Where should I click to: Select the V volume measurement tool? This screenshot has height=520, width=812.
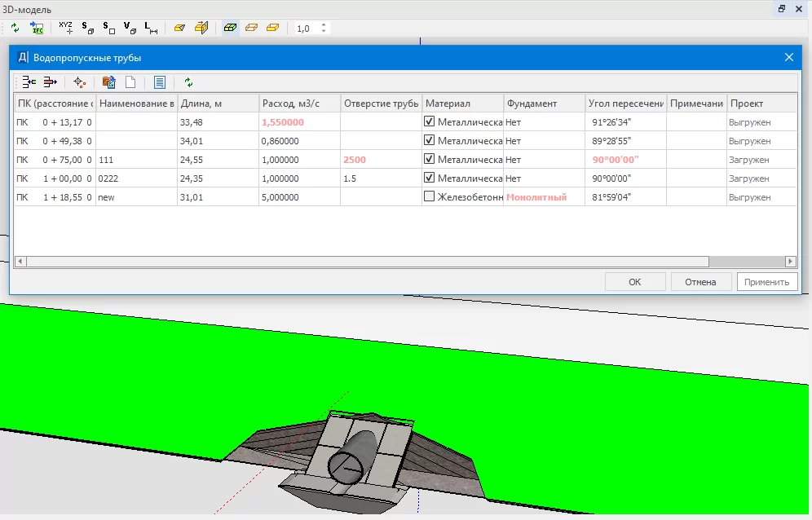[x=130, y=28]
